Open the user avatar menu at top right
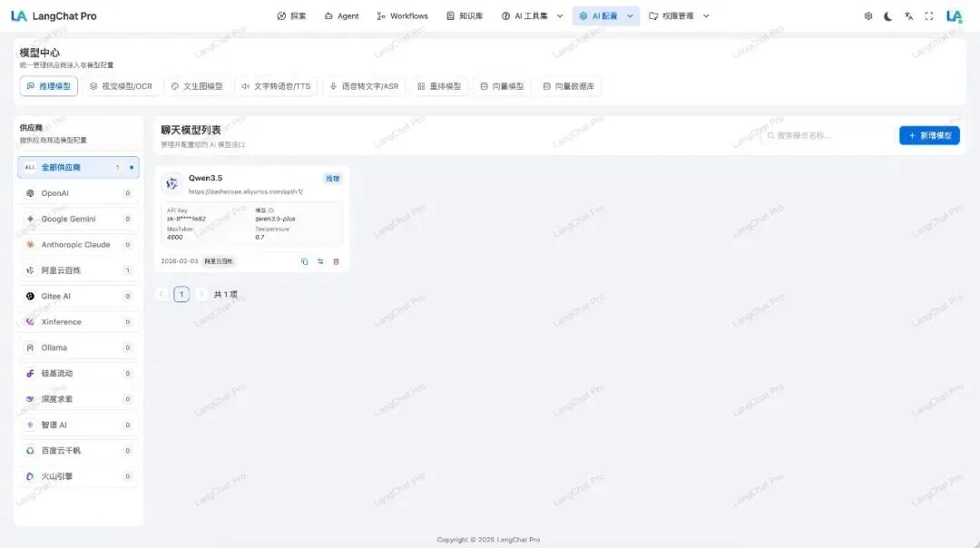 954,16
